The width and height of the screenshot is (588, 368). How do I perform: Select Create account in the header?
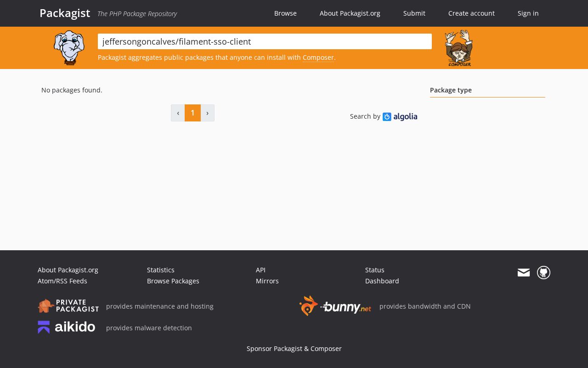tap(471, 13)
